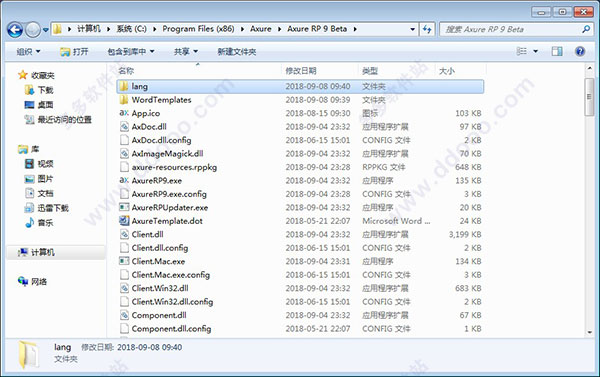Select the AxDoc.dll file icon

(124, 127)
